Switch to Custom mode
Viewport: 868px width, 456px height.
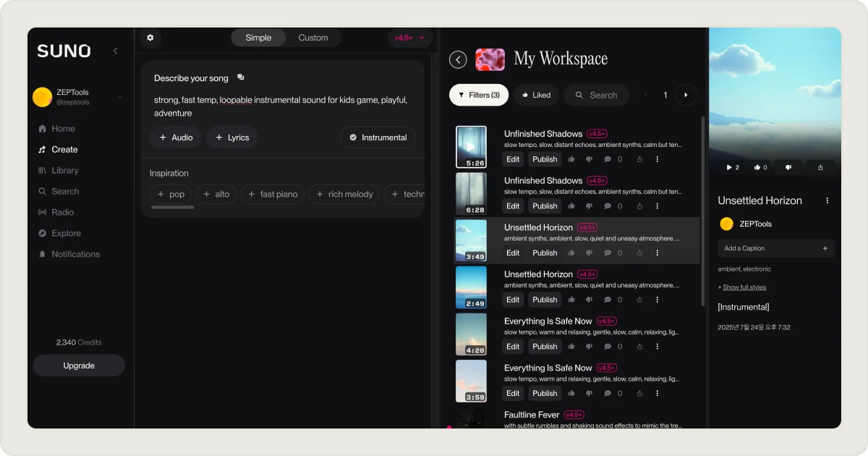[313, 38]
